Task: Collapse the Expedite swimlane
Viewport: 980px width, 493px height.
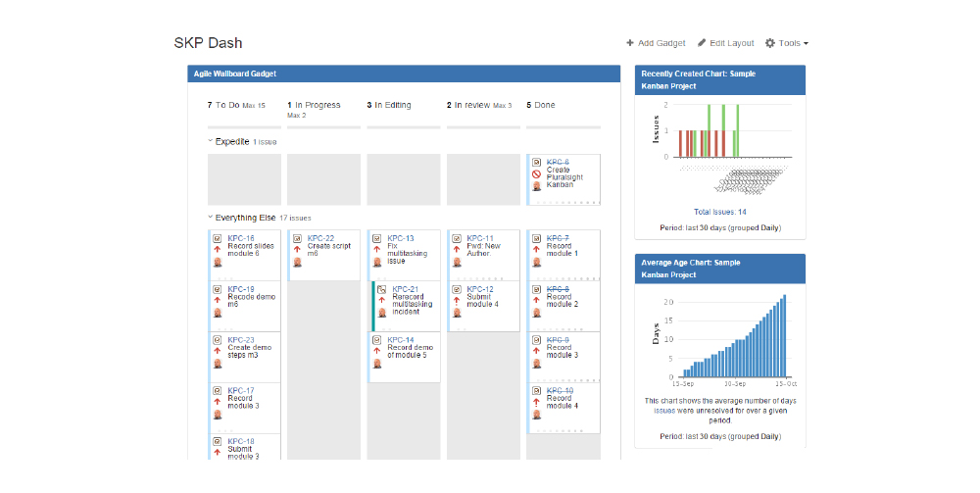Action: click(211, 141)
